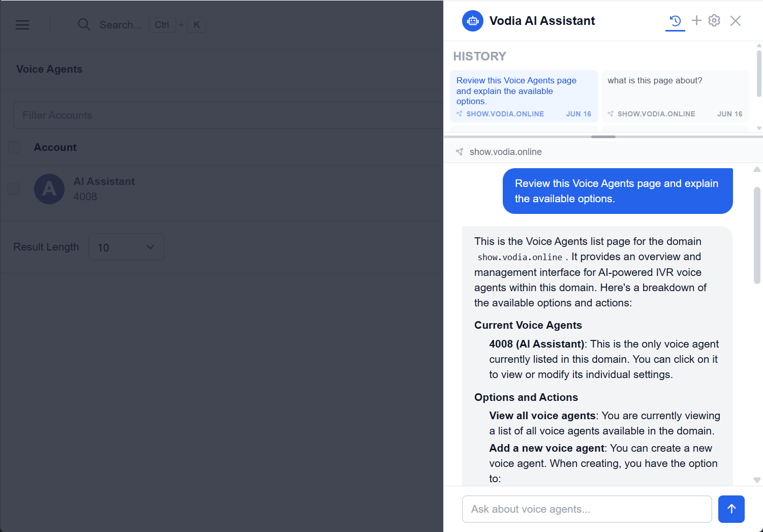Click the '4008 (AI Assistant)' bold text
The height and width of the screenshot is (532, 763).
[537, 344]
